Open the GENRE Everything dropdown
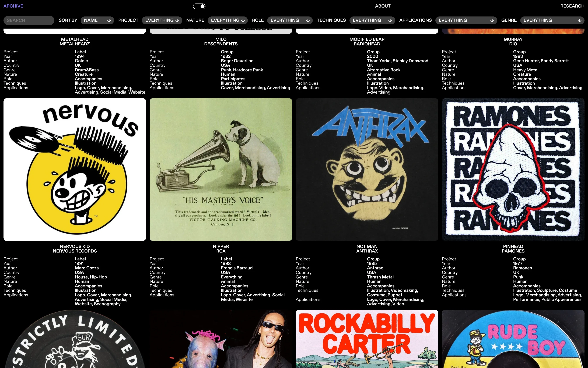Screen dimensions: 588x368 552,21
